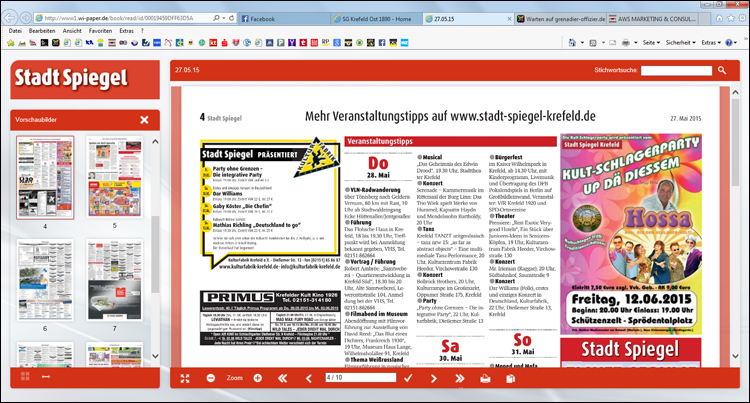Go to next page with right arrow
The image size is (750, 403).
coord(433,379)
